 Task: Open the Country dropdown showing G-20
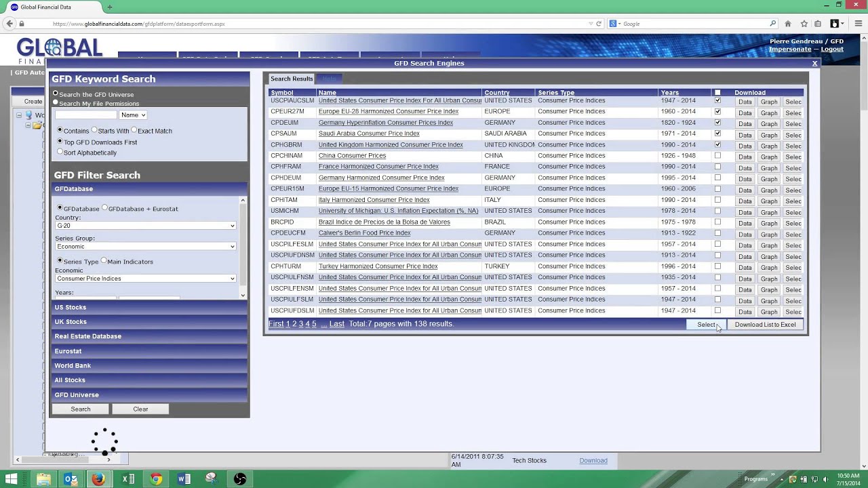(x=146, y=226)
